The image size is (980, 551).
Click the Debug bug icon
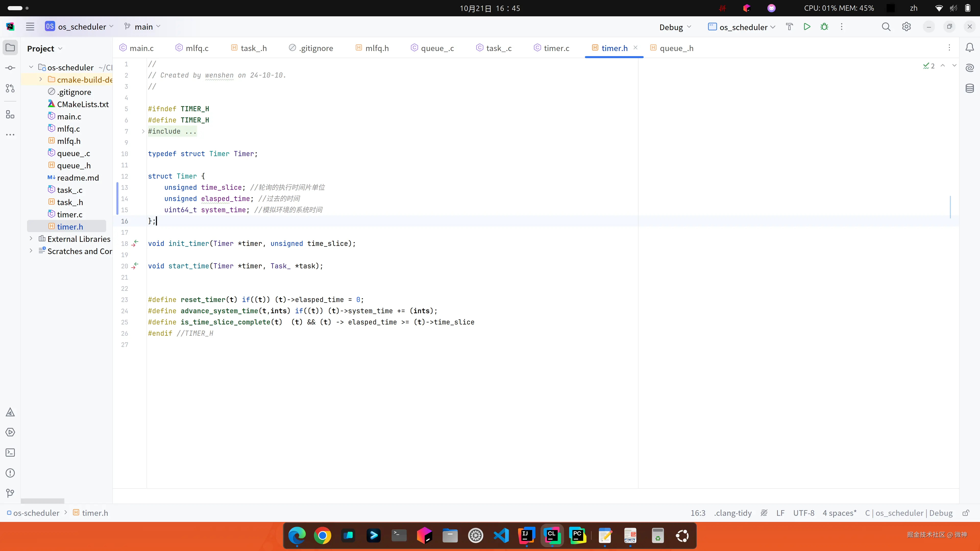click(824, 27)
